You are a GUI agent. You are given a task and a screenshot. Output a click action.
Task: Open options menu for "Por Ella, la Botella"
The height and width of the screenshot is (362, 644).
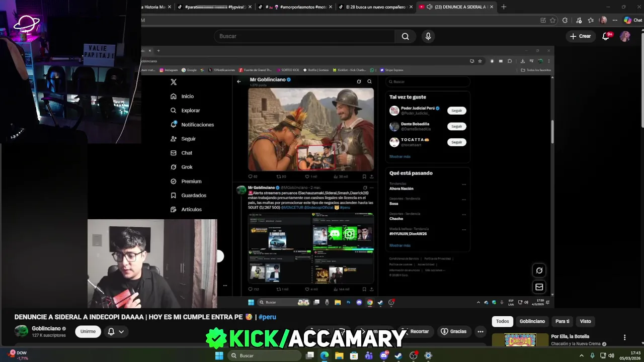[x=625, y=337]
